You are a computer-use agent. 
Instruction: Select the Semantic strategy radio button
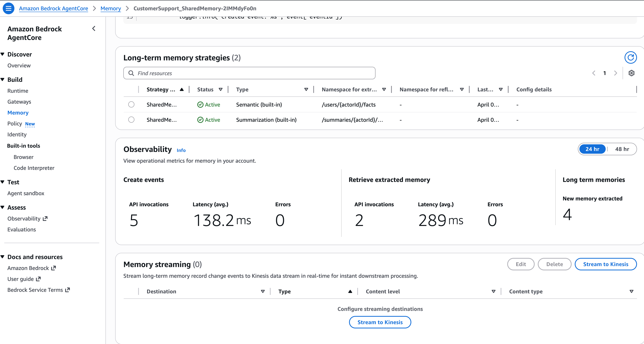[x=131, y=104]
